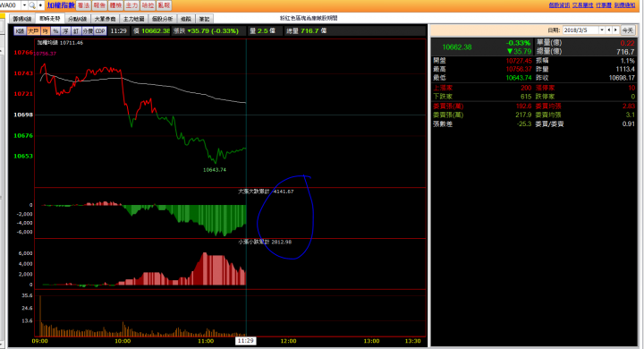Click the 下跌家 count 615
The width and height of the screenshot is (644, 349).
pyautogui.click(x=526, y=97)
